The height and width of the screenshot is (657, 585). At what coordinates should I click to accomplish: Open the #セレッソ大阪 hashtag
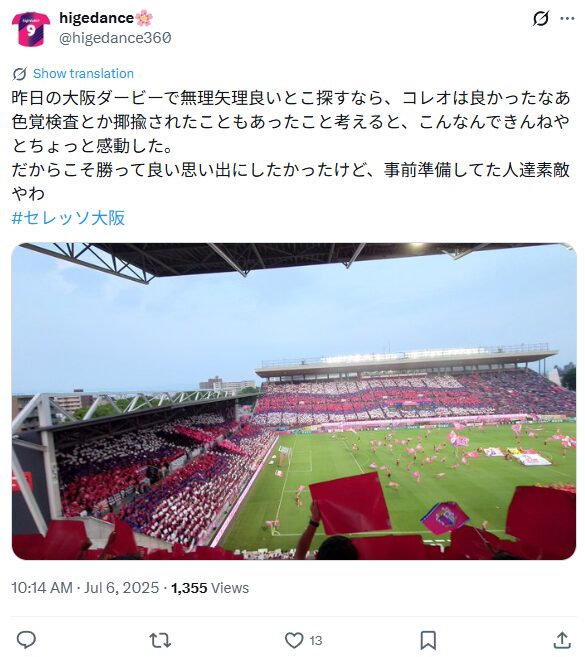click(x=69, y=218)
